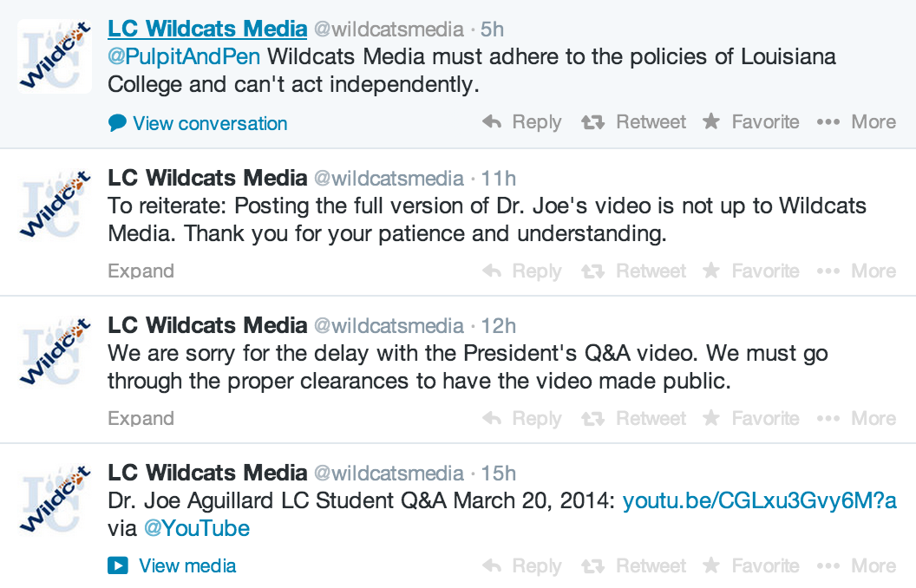This screenshot has height=588, width=916.
Task: Click the Retweet icon on the 5h tweet
Action: [x=592, y=122]
